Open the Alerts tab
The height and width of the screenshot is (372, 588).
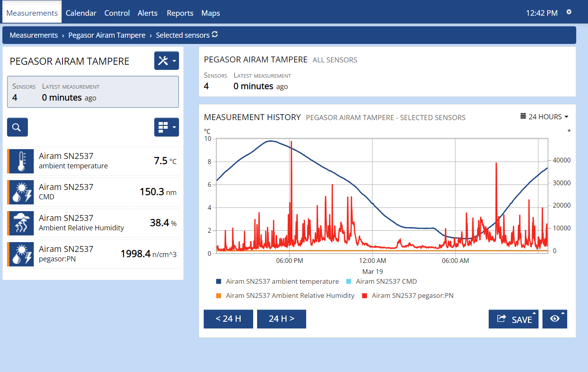[148, 13]
